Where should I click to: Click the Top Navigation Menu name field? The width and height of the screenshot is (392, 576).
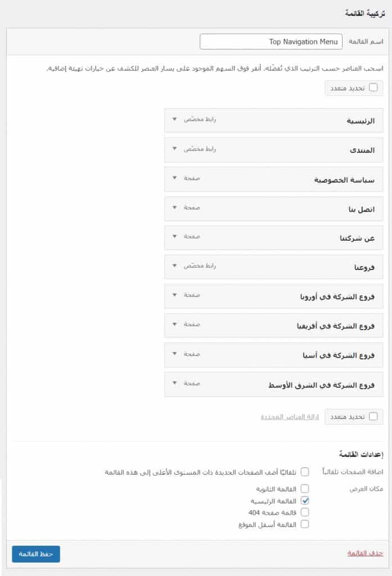[271, 42]
